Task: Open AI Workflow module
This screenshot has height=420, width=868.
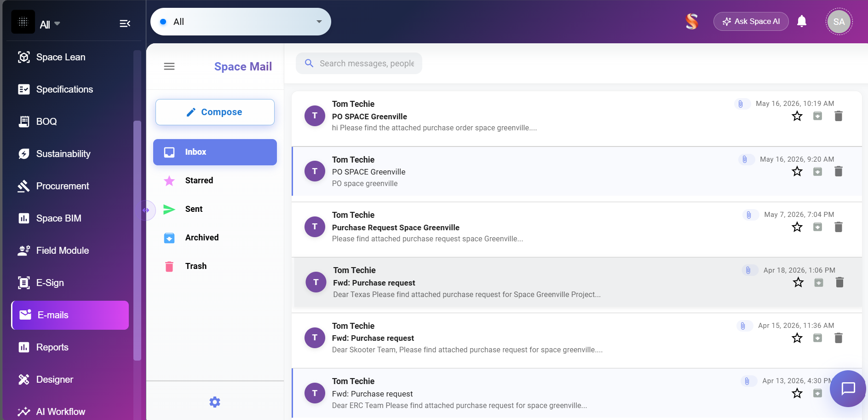Action: pos(70,411)
